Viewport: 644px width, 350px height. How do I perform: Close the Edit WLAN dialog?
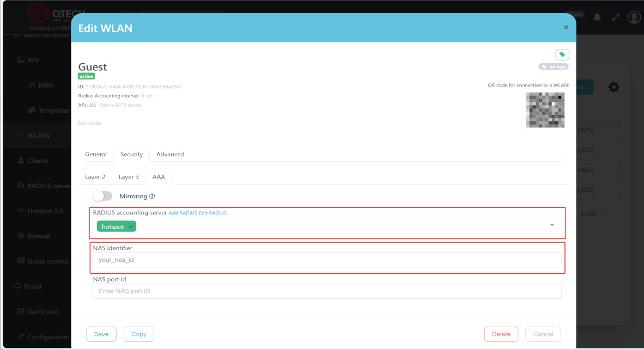[x=566, y=27]
